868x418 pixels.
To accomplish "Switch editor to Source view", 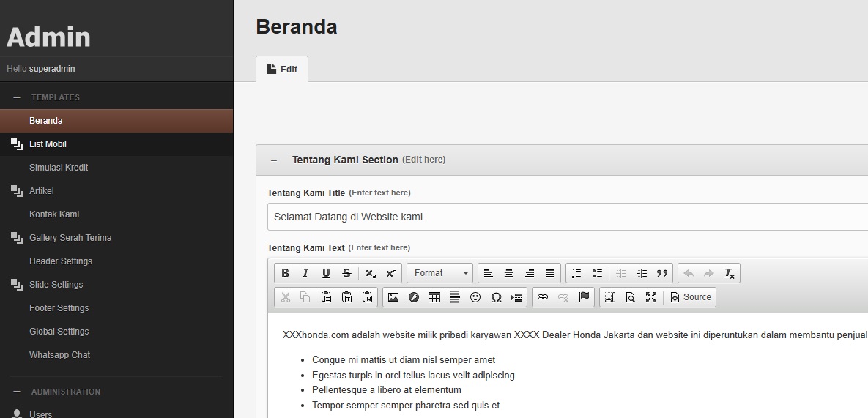I will pos(691,297).
